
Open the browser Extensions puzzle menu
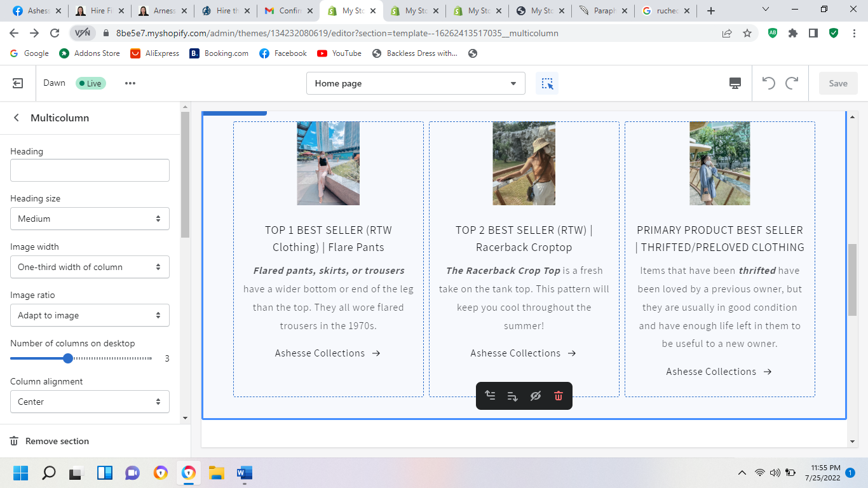coord(793,33)
